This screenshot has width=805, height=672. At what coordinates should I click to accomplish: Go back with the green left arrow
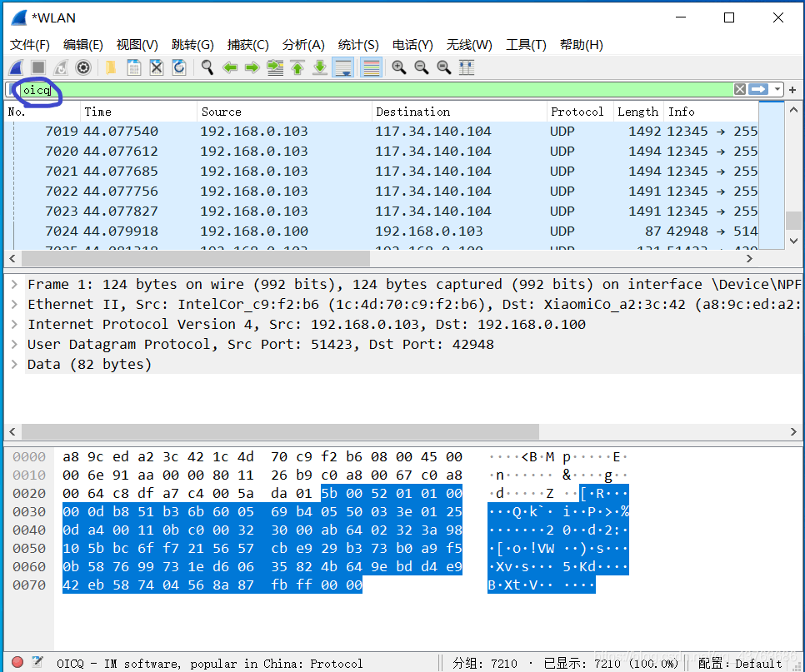click(230, 67)
